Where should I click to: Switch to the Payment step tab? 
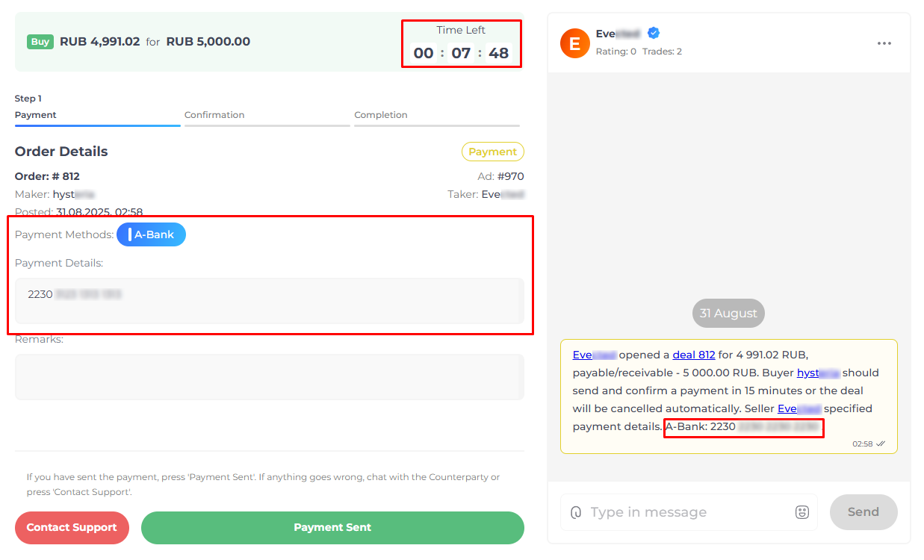pos(97,116)
